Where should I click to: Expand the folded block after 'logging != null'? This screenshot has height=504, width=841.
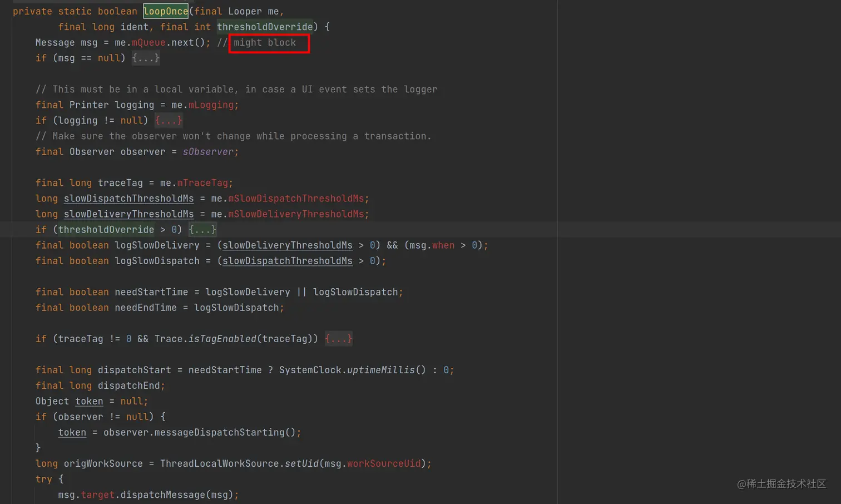[169, 120]
